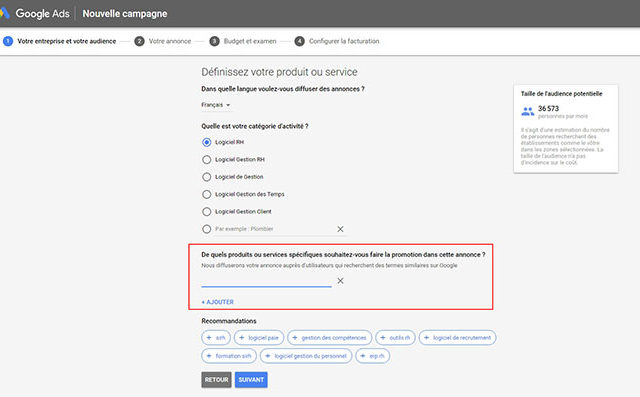Open the Français language dropdown
The image size is (640, 397).
coord(216,105)
